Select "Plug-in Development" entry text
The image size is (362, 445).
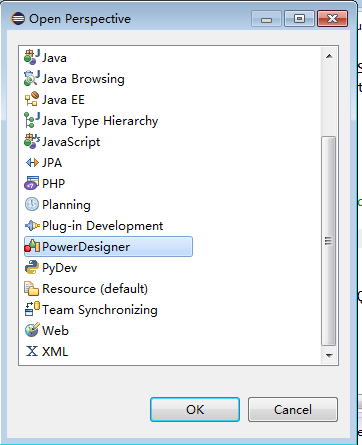click(103, 226)
